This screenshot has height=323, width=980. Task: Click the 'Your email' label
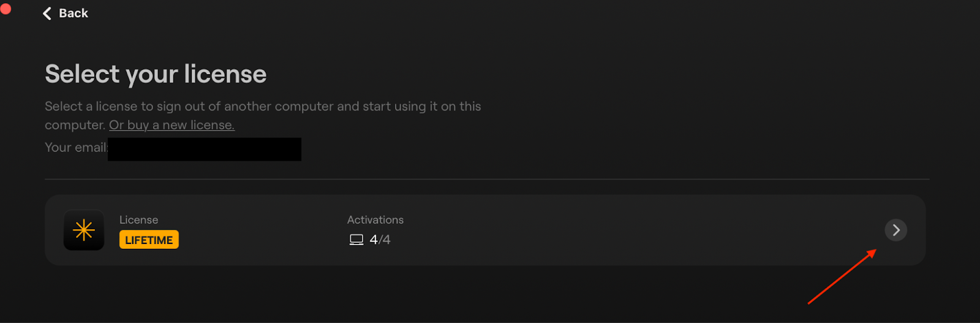click(x=76, y=148)
